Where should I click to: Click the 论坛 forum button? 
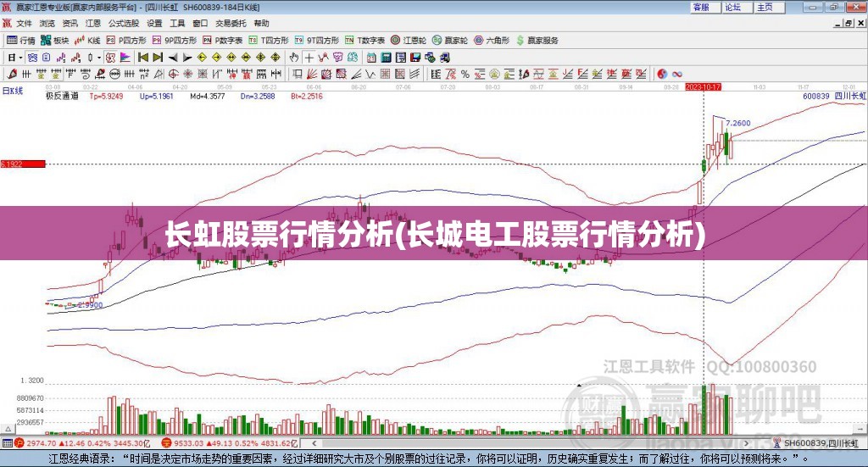pos(737,7)
